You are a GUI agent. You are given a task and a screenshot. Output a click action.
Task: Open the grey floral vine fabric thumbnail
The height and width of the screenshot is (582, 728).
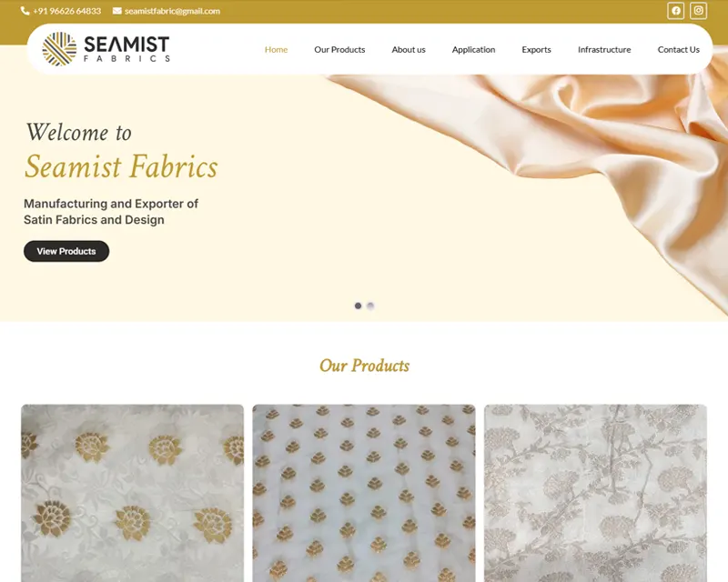pos(596,493)
